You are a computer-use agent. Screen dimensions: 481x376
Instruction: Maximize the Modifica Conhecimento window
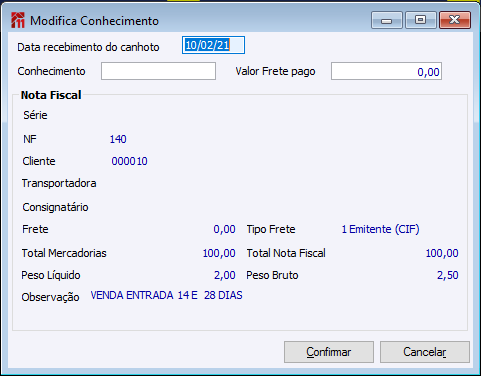[421, 20]
